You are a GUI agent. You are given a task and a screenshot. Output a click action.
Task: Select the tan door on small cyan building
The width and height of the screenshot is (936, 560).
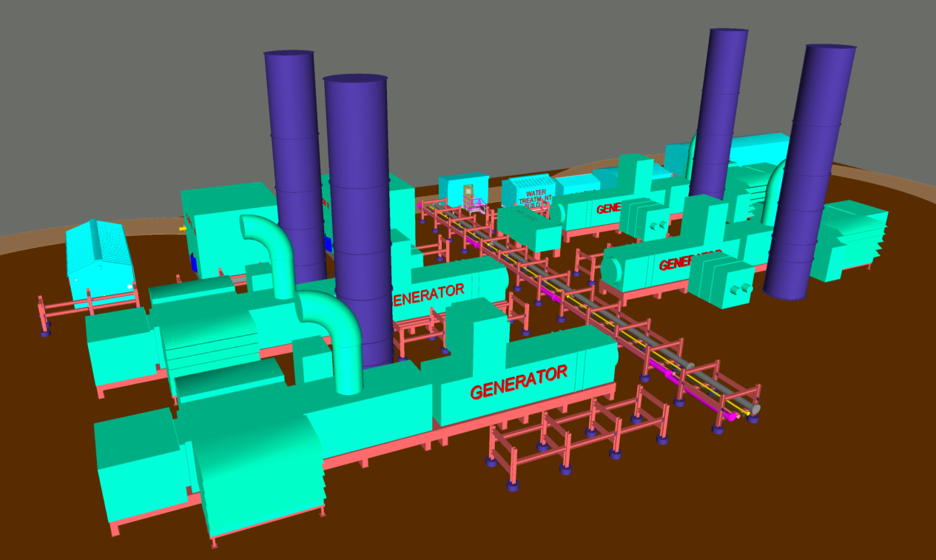(x=468, y=195)
